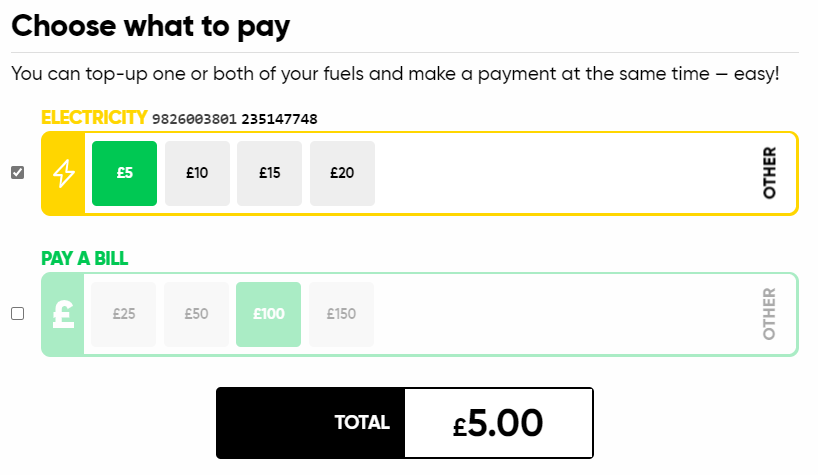818x475 pixels.
Task: Uncheck the Electricity top-up checkbox
Action: tap(18, 173)
